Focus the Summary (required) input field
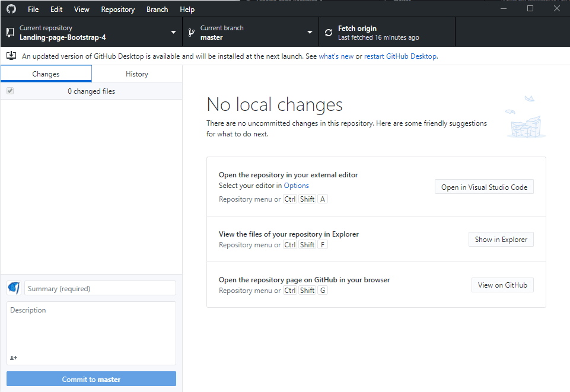 coord(100,288)
